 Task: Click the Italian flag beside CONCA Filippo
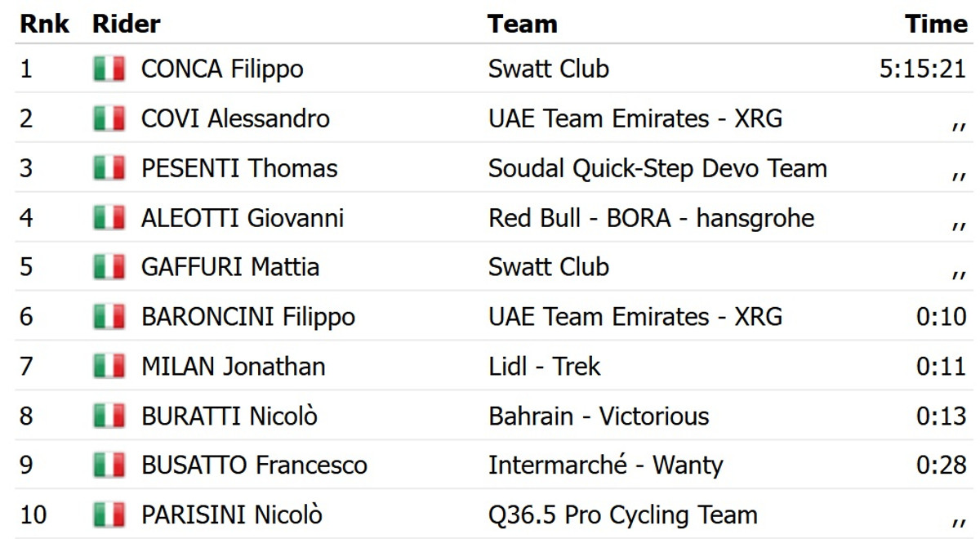[109, 69]
